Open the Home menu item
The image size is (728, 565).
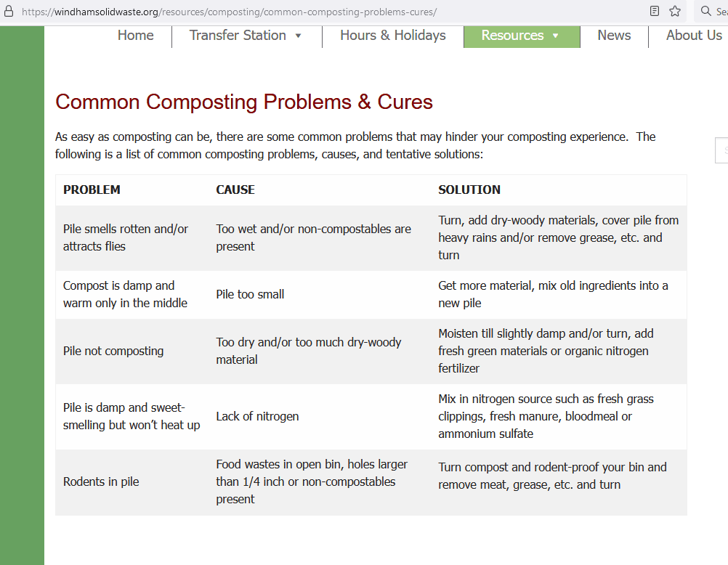tap(136, 36)
